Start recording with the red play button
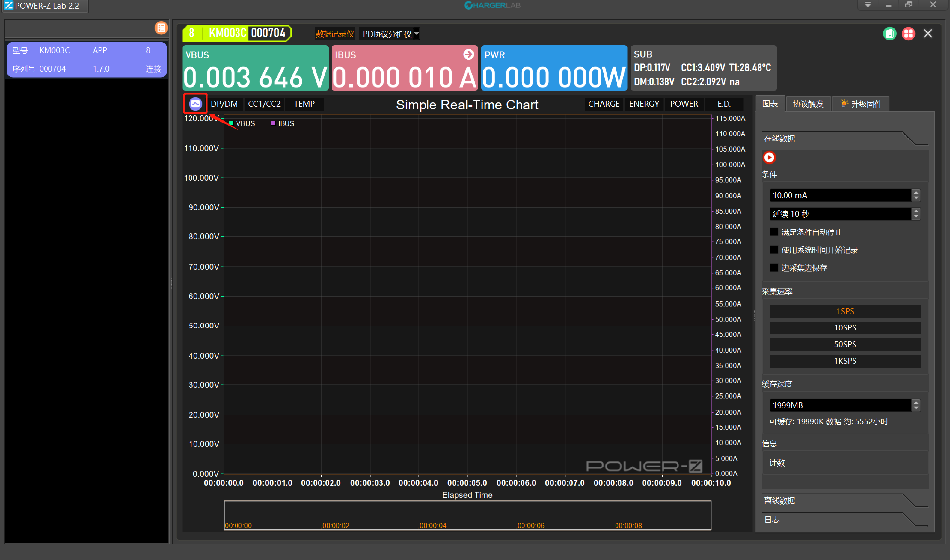950x560 pixels. click(769, 157)
